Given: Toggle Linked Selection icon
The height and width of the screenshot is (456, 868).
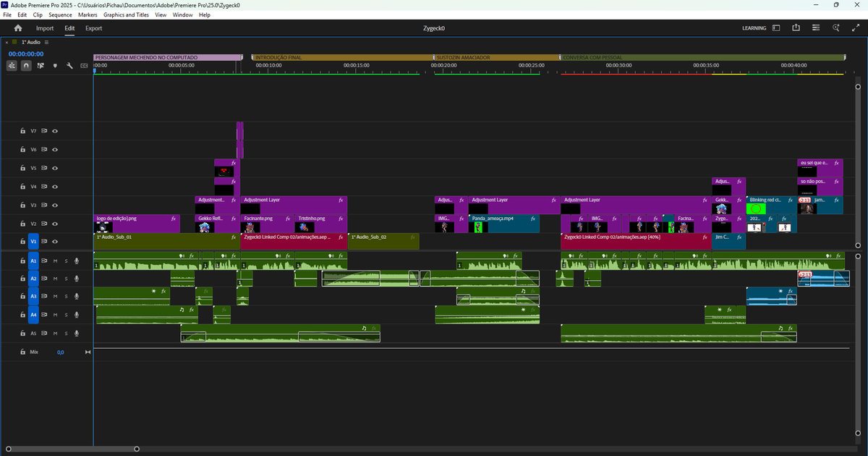Looking at the screenshot, I should [41, 65].
